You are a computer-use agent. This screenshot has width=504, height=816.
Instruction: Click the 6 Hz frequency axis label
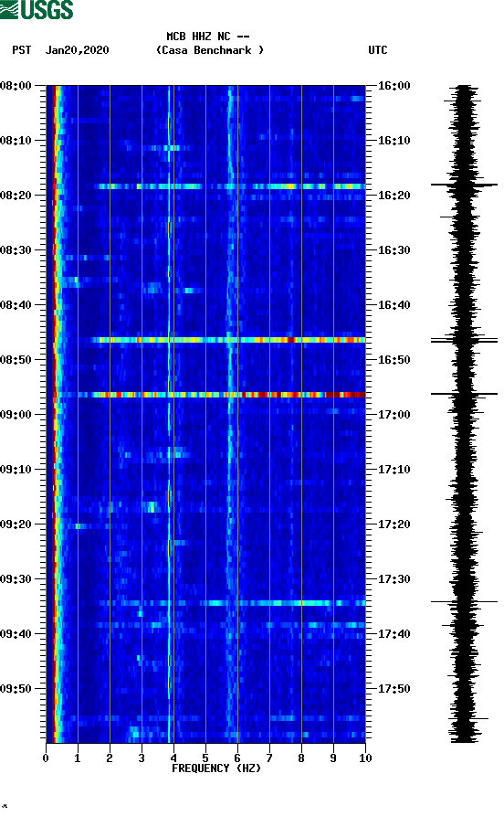coord(237,758)
